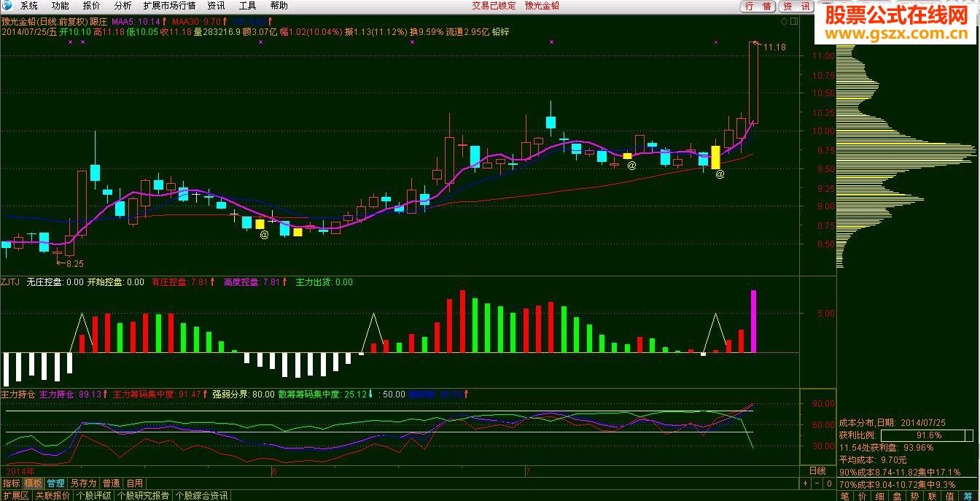Click the @ marker below the rightmost yellow candle
This screenshot has height=501, width=980.
tap(720, 174)
